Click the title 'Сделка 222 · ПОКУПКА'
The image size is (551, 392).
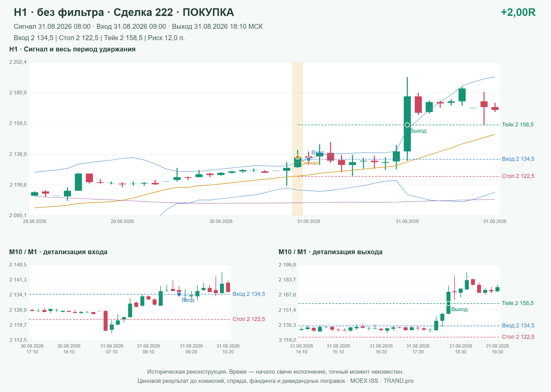coord(174,12)
